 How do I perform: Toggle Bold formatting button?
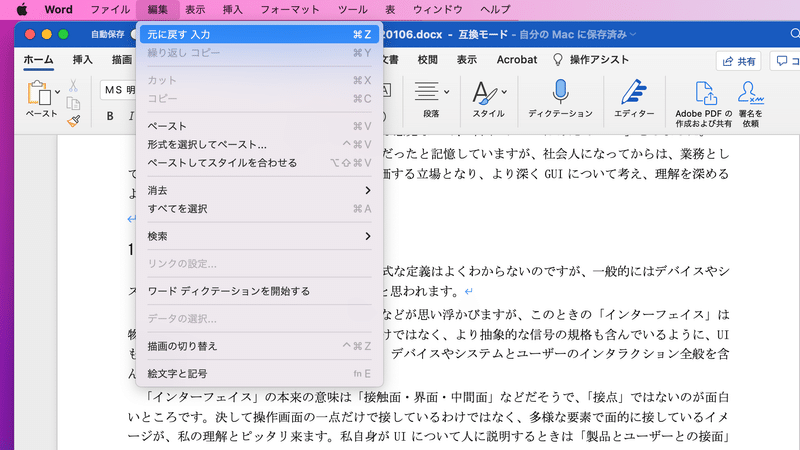(x=110, y=116)
